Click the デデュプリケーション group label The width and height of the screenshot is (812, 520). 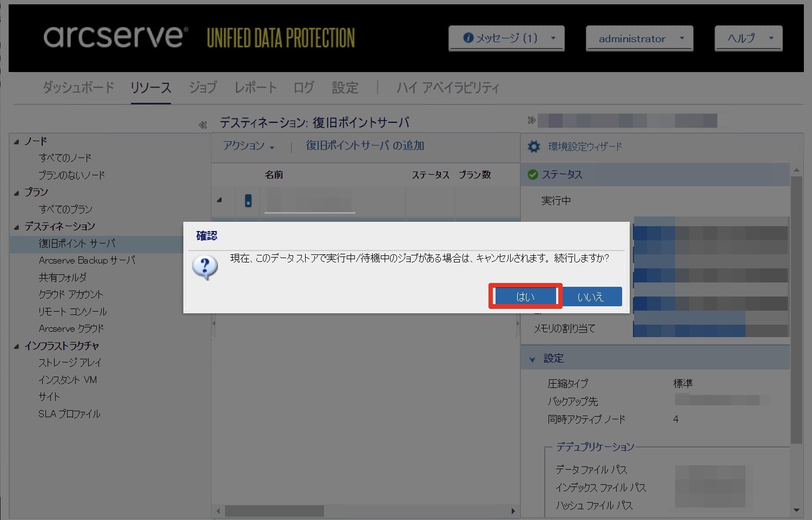(595, 447)
